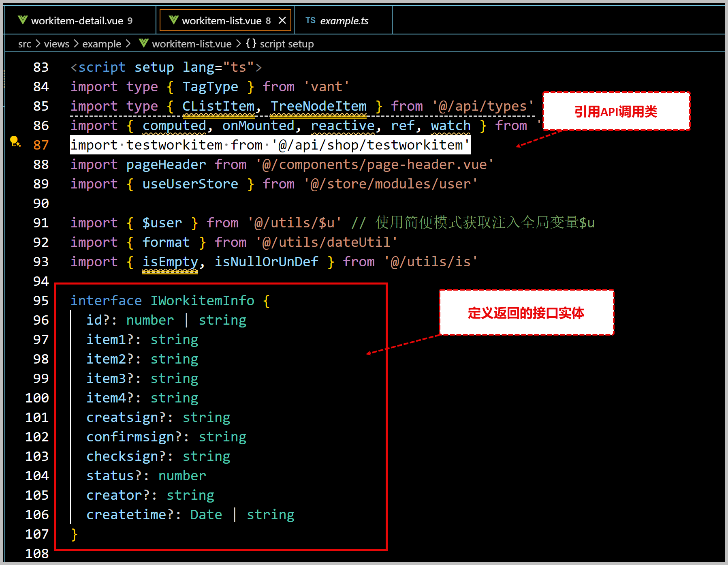Click the 'vant' module string

[x=327, y=87]
